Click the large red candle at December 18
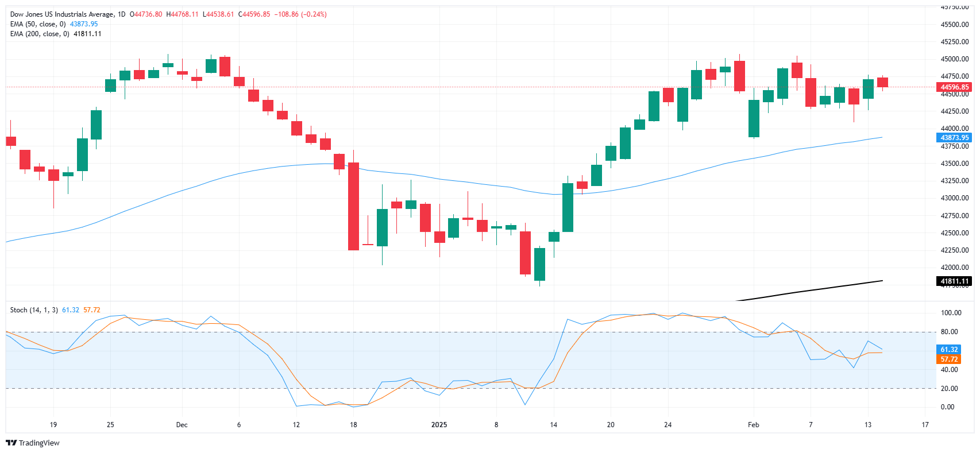Viewport: 980px width, 453px height. click(x=353, y=206)
